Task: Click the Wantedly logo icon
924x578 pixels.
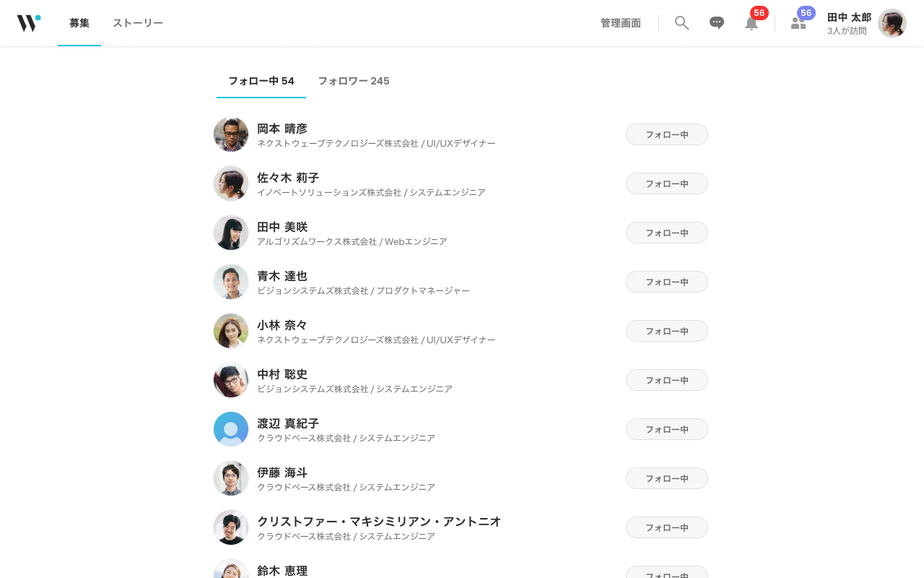Action: click(x=29, y=23)
